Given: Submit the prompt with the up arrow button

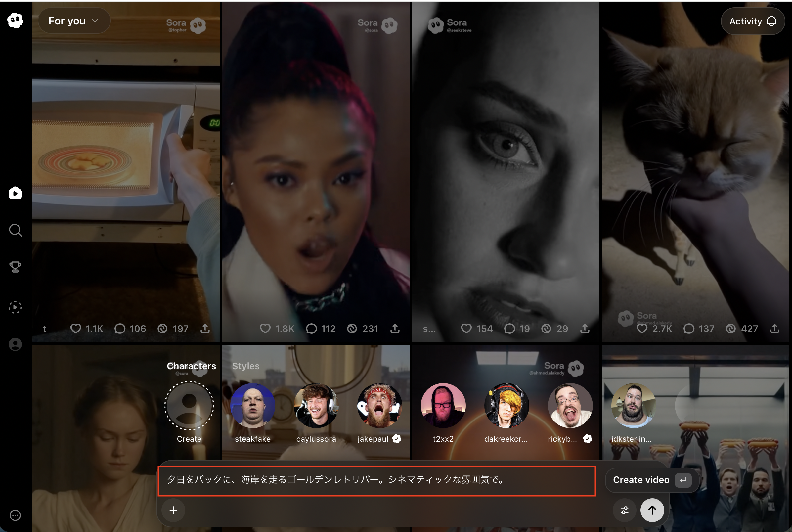Looking at the screenshot, I should pyautogui.click(x=652, y=510).
